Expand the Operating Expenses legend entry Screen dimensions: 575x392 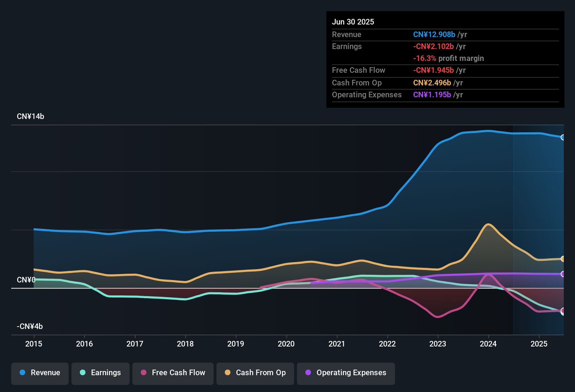click(346, 373)
